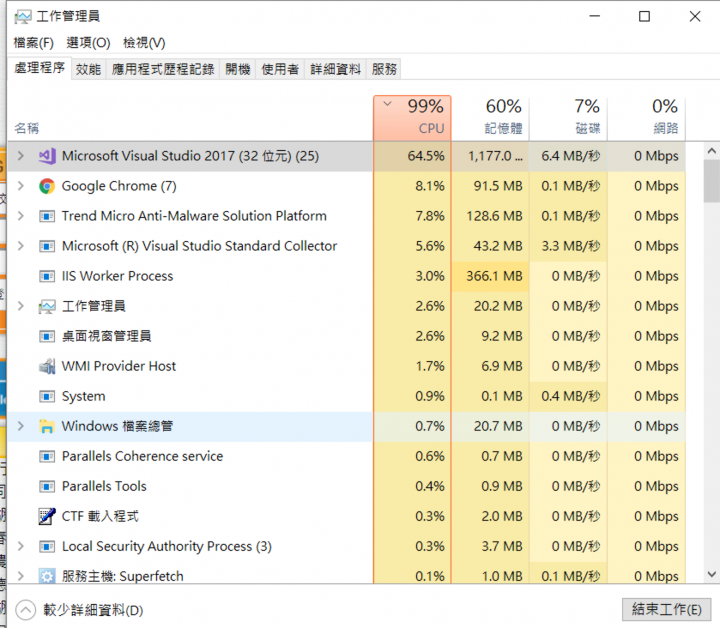Click the 工作管理員 process row icon

coord(47,306)
